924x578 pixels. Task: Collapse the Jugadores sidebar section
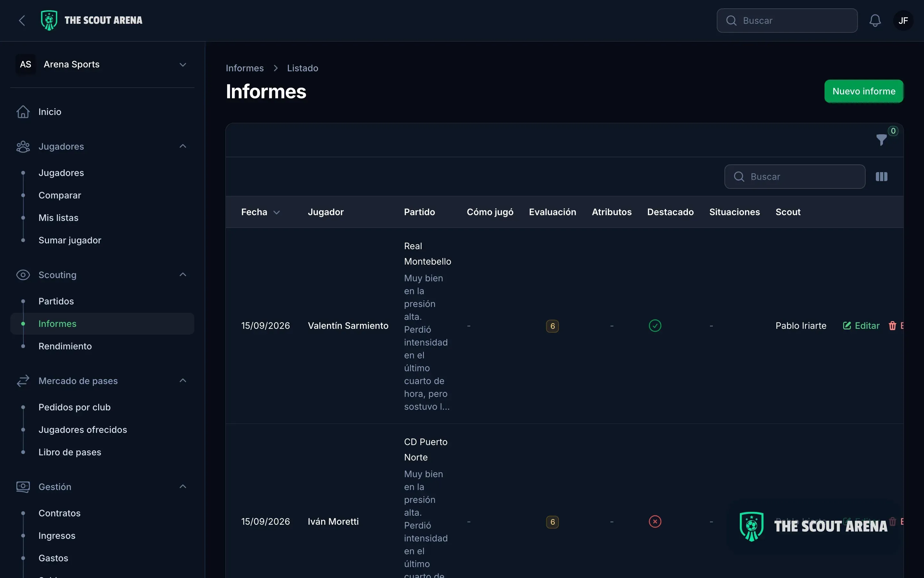183,146
